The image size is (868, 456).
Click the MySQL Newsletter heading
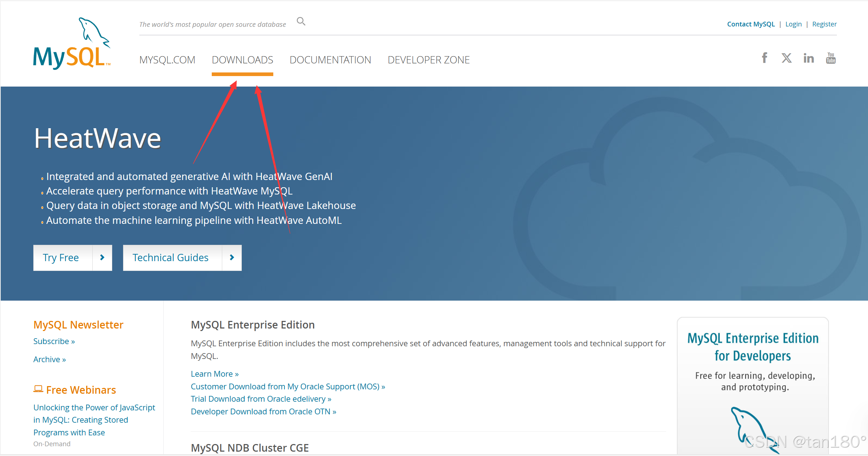click(78, 325)
